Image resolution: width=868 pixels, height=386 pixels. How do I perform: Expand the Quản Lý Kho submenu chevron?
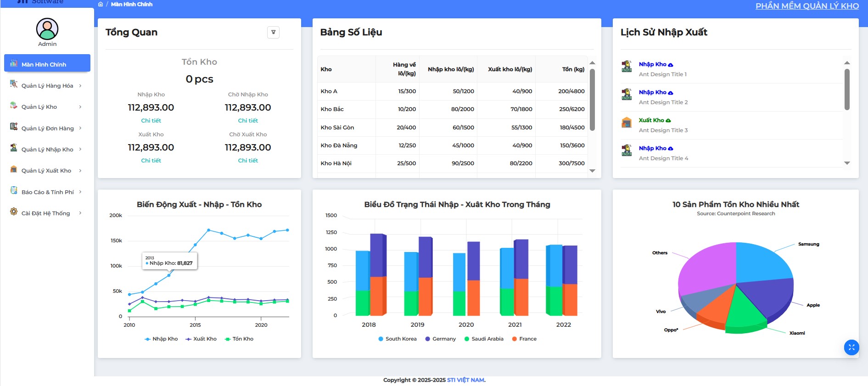point(80,107)
